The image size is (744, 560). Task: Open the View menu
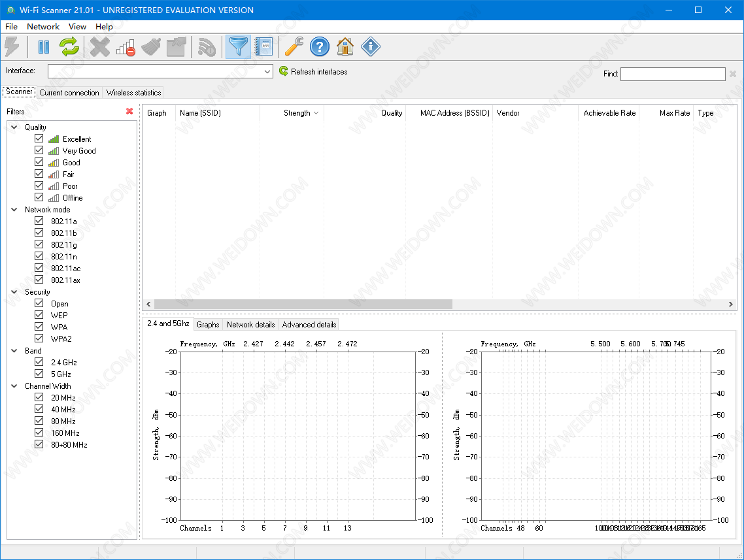(77, 27)
